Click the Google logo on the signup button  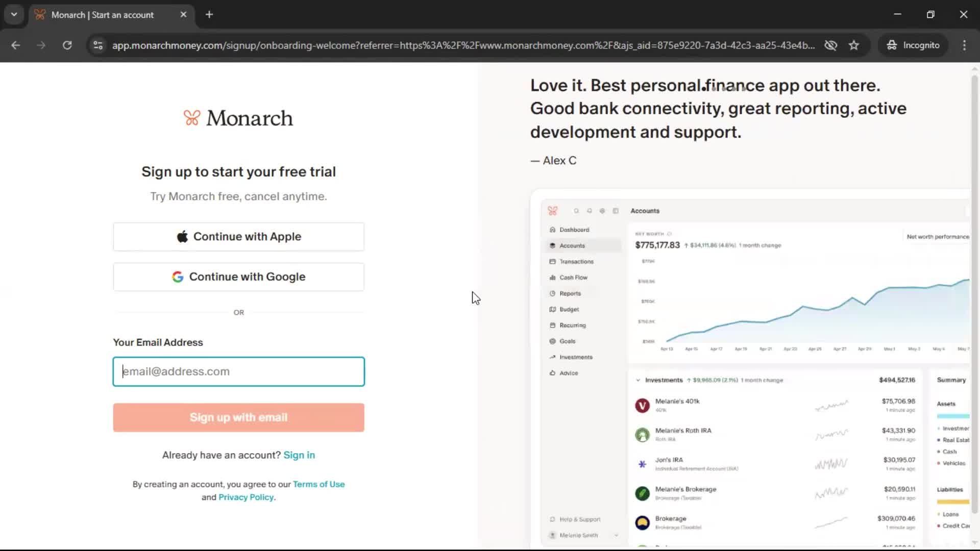pos(177,277)
